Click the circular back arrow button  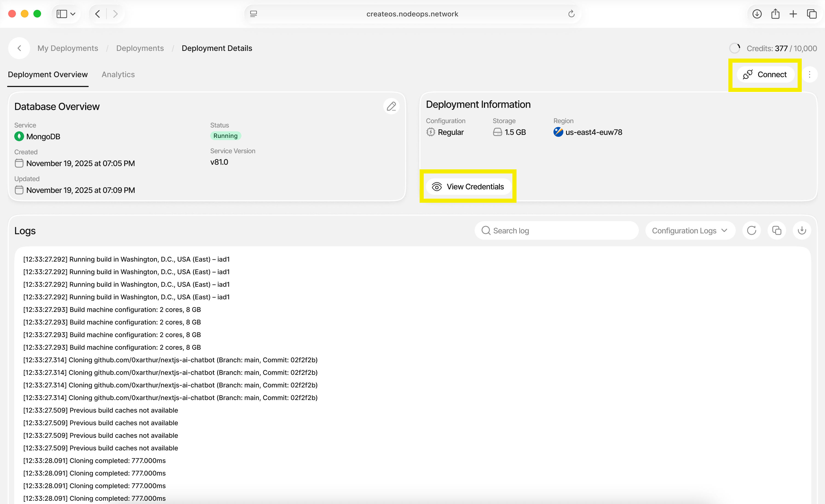tap(19, 48)
